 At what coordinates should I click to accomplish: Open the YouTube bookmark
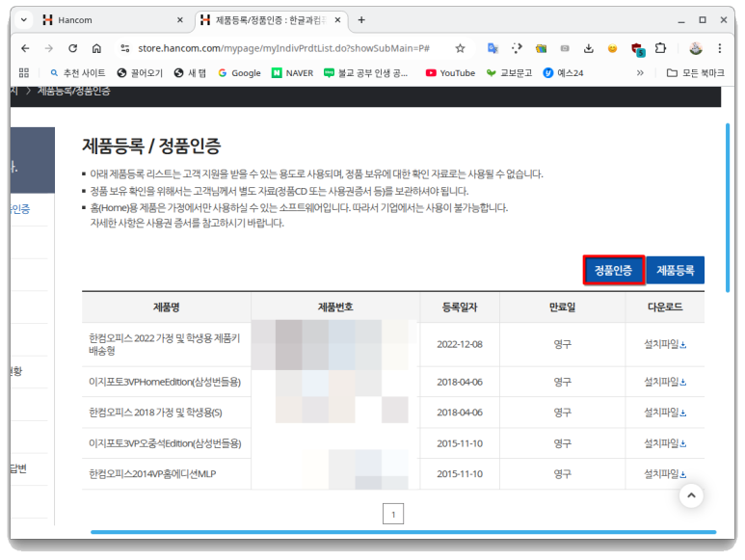point(450,72)
